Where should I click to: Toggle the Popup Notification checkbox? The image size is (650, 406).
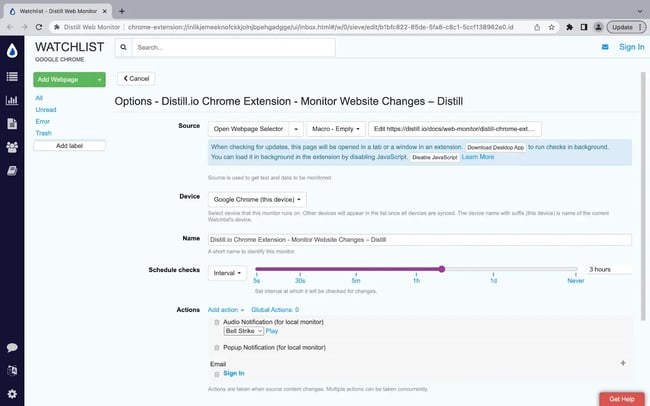[x=216, y=348]
